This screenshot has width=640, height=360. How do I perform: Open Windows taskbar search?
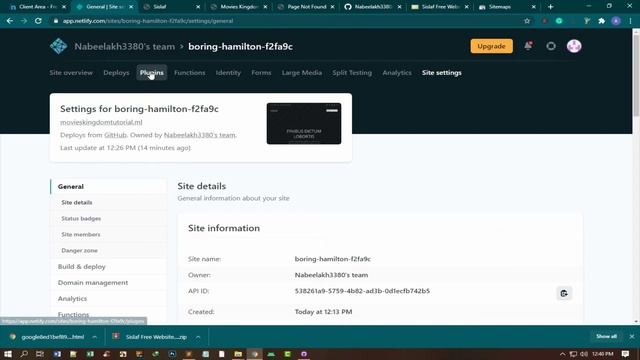point(24,354)
